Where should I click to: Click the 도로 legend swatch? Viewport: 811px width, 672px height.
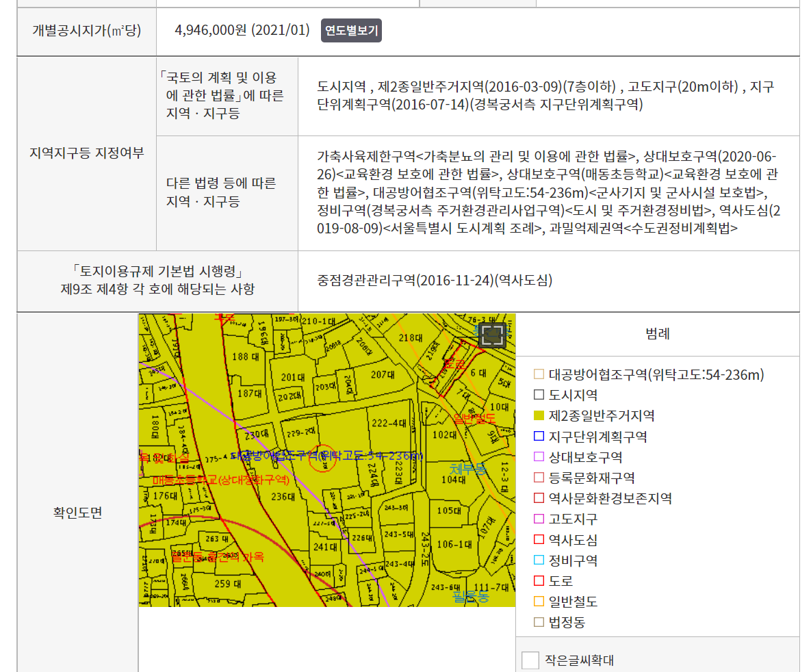(539, 580)
